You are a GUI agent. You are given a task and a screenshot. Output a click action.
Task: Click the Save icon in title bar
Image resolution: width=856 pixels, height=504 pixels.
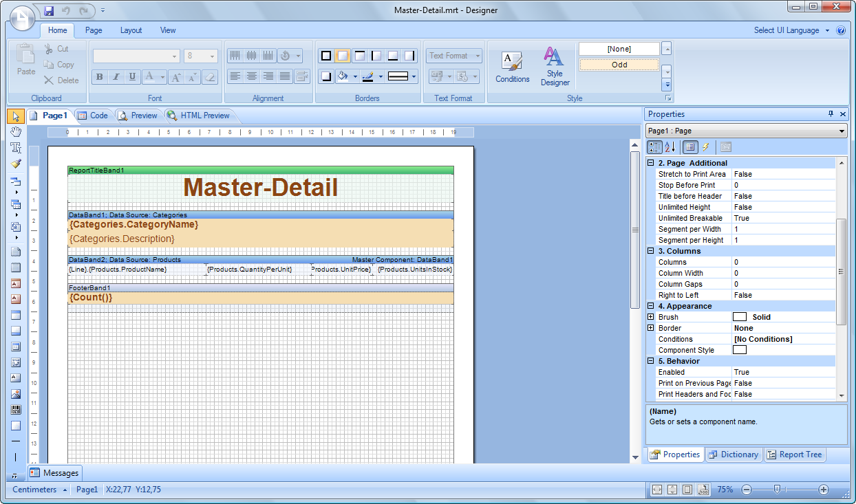click(x=49, y=11)
